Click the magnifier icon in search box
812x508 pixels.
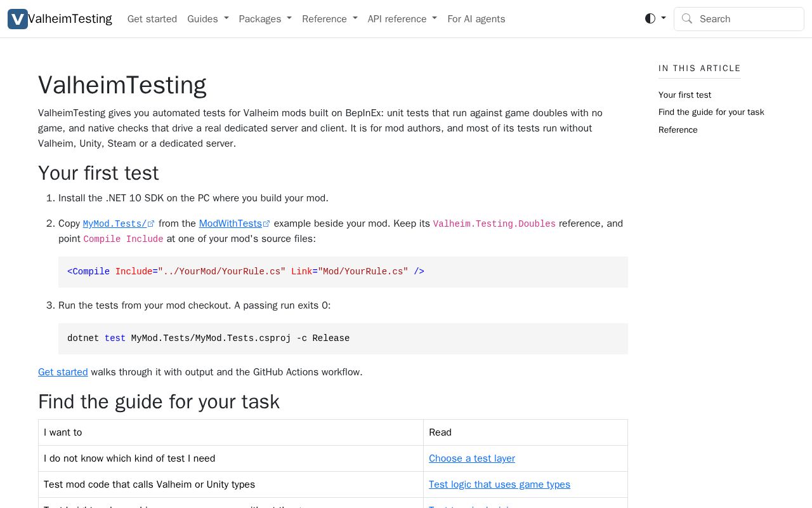(x=687, y=18)
